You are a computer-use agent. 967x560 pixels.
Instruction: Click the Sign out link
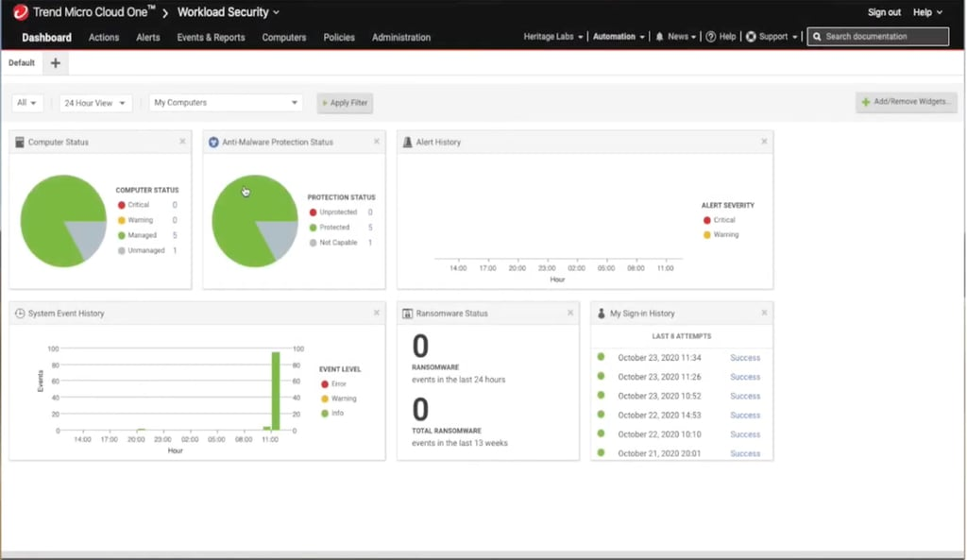click(884, 12)
